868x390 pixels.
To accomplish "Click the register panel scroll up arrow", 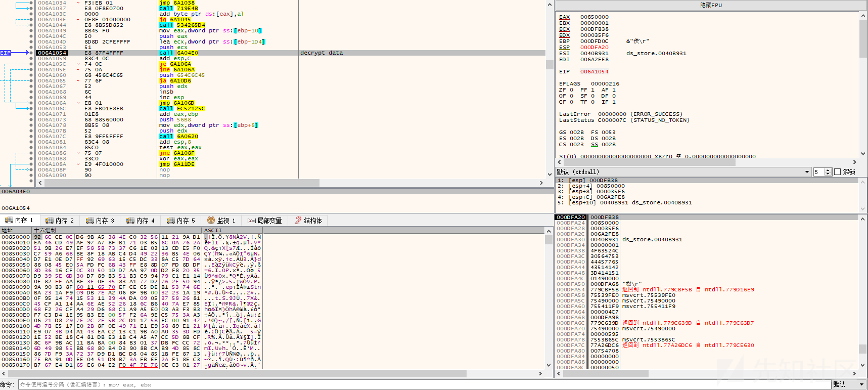I will [x=863, y=15].
